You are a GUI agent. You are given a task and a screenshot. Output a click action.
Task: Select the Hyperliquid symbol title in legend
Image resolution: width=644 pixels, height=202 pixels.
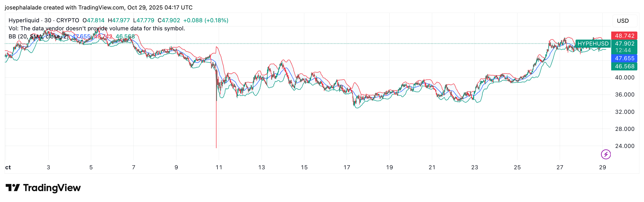point(24,20)
